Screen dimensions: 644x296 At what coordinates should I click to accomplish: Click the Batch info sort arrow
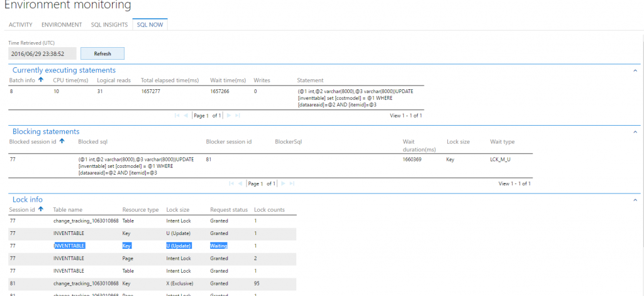(x=42, y=80)
